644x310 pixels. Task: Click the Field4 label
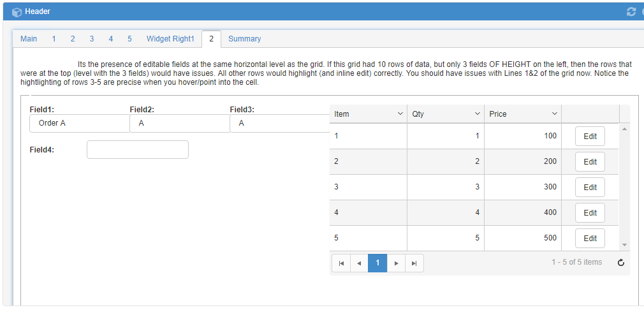coord(42,150)
